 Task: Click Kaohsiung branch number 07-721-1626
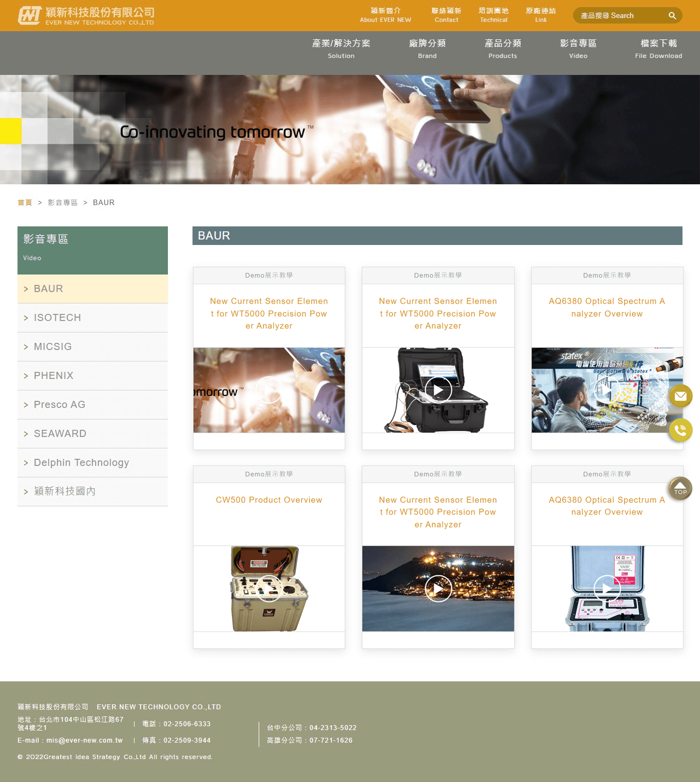pos(331,740)
